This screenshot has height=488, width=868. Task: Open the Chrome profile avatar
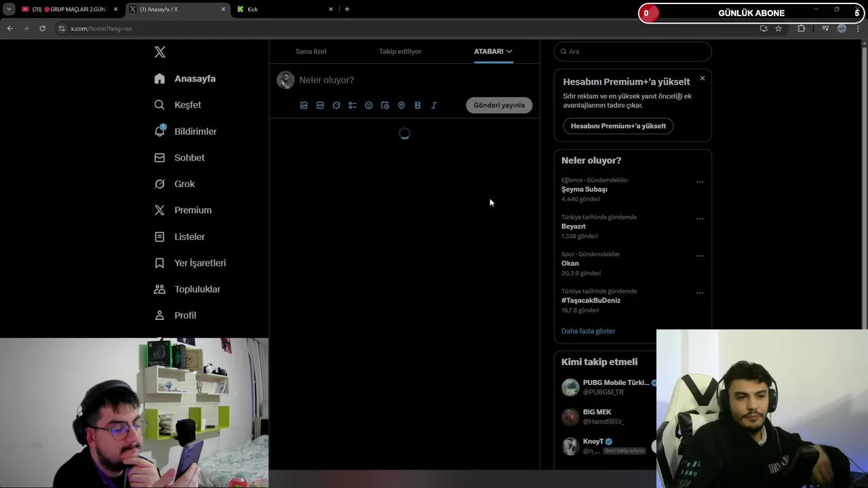click(842, 28)
